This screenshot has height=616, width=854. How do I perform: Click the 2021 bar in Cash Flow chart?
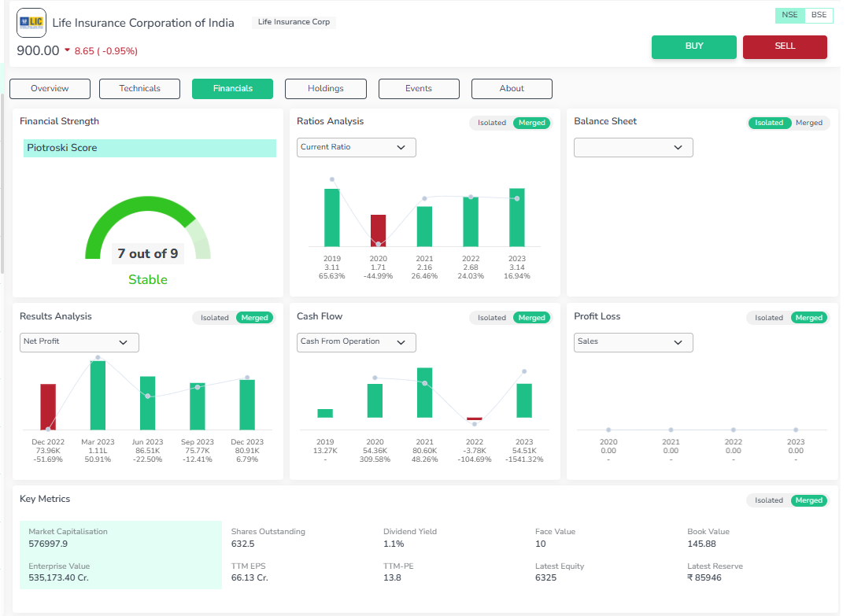425,393
